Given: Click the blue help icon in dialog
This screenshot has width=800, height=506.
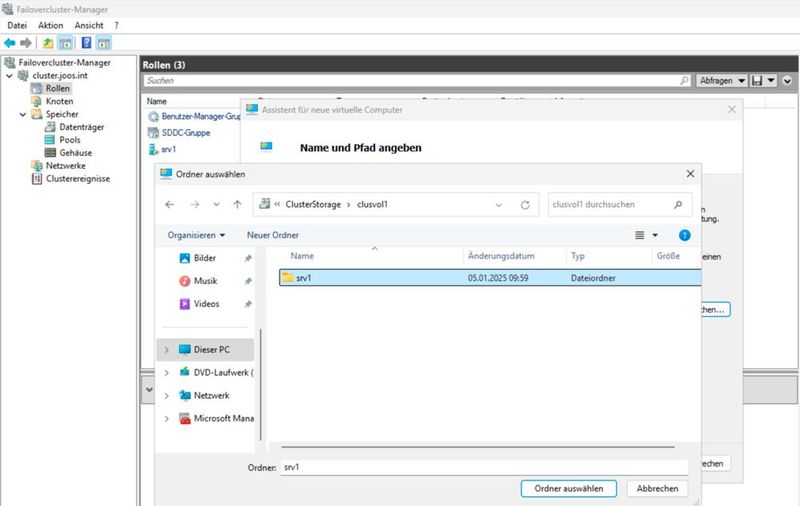Looking at the screenshot, I should (x=685, y=235).
